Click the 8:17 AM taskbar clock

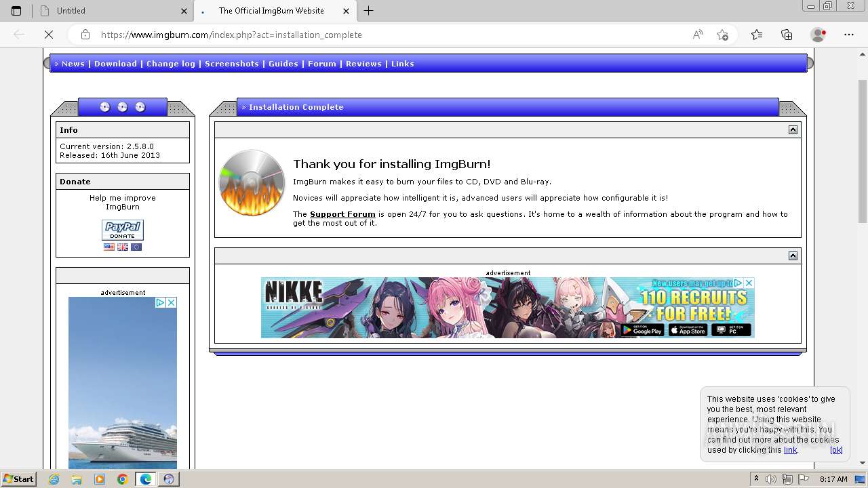click(x=833, y=479)
